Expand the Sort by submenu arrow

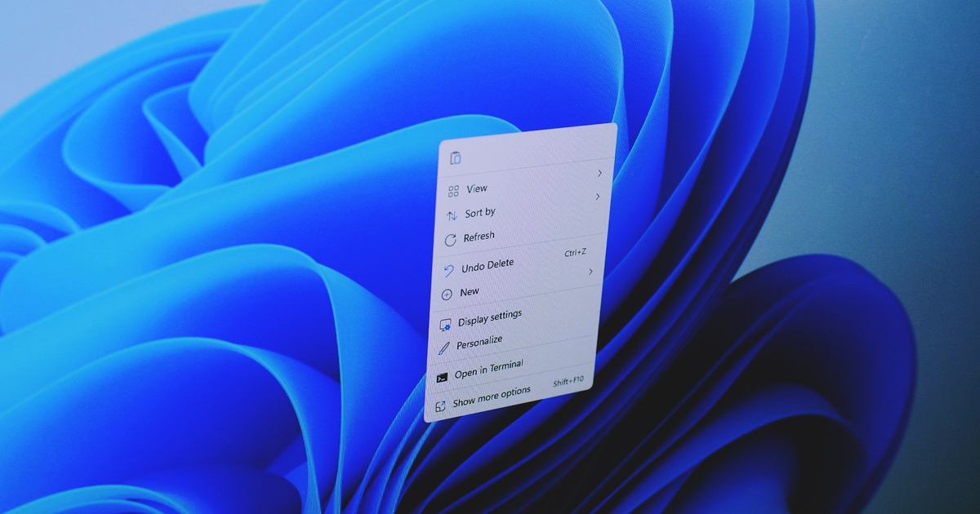(597, 197)
